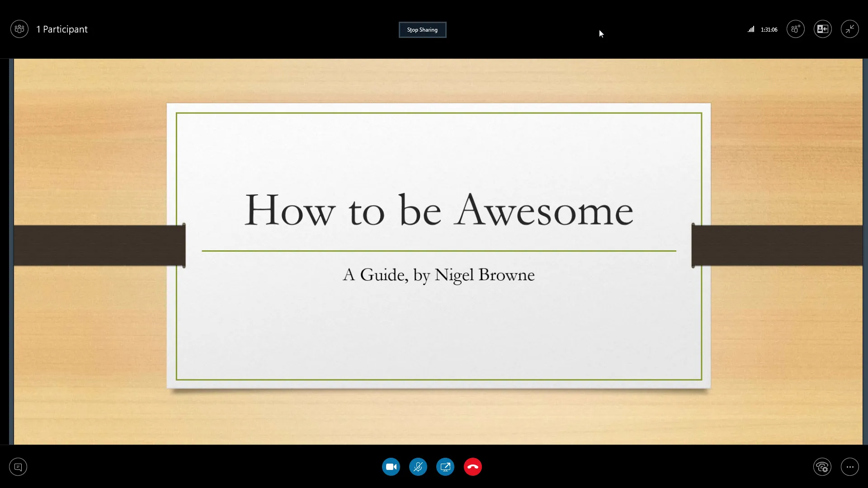Open the More options ellipsis menu
868x488 pixels.
coord(850,467)
